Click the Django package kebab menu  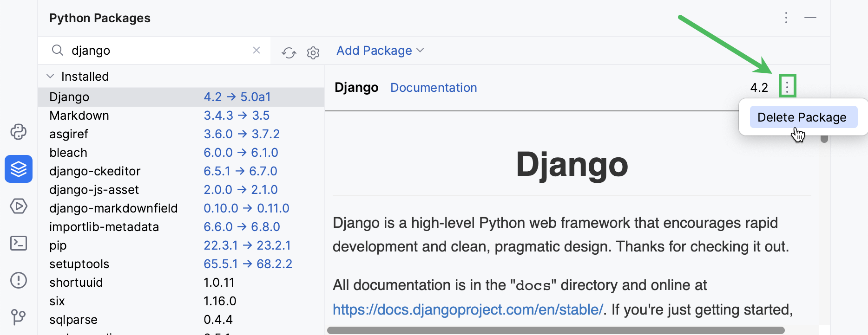coord(787,86)
